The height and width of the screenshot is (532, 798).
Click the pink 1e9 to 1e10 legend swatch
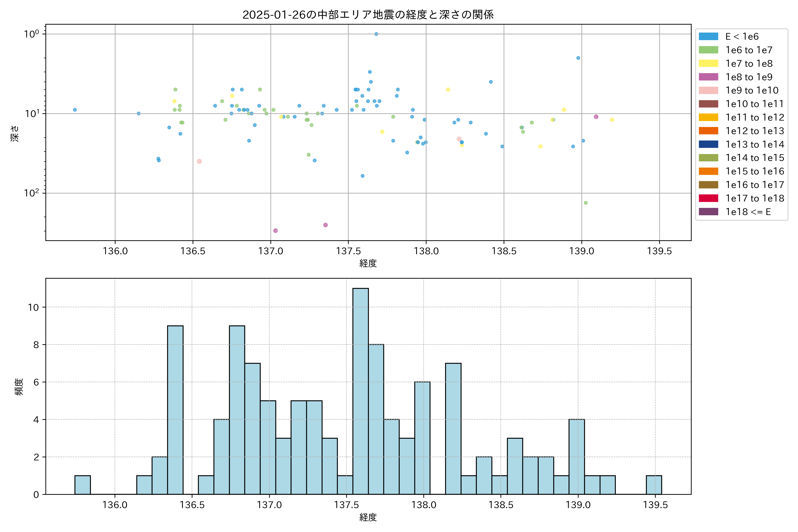[708, 90]
